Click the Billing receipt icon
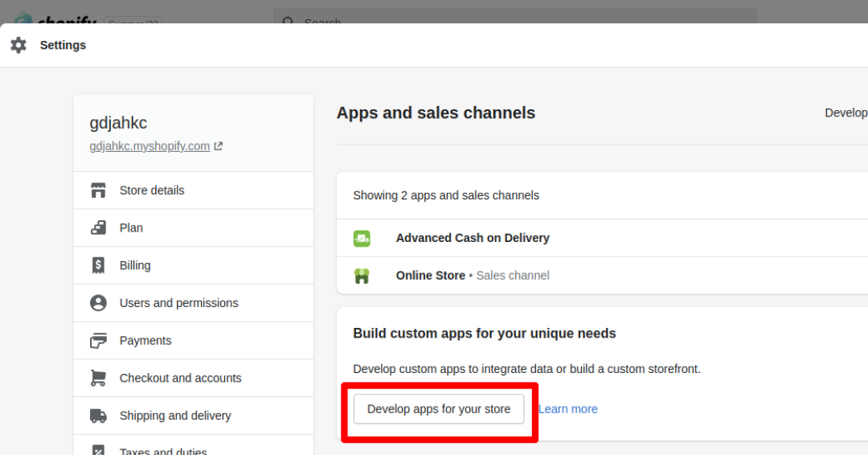The height and width of the screenshot is (455, 868). click(x=99, y=265)
